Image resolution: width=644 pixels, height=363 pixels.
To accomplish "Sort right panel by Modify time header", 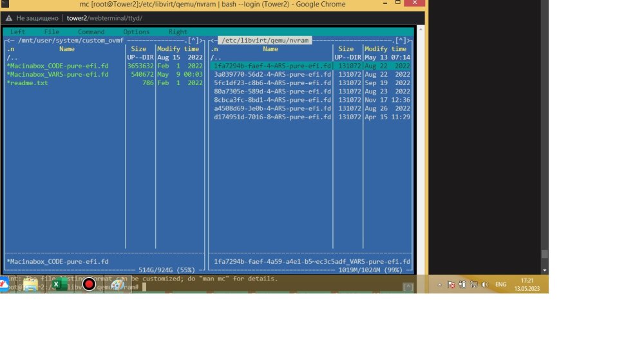I will [385, 49].
